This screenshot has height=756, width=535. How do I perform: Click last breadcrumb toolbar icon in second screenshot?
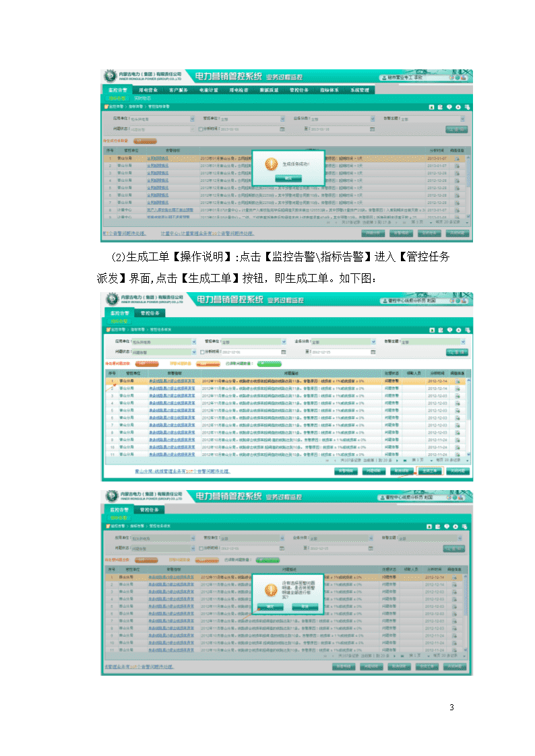click(x=468, y=331)
